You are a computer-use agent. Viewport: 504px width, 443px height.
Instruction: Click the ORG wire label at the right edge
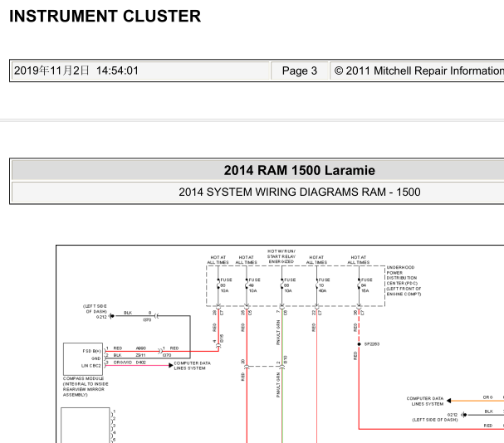pos(487,397)
